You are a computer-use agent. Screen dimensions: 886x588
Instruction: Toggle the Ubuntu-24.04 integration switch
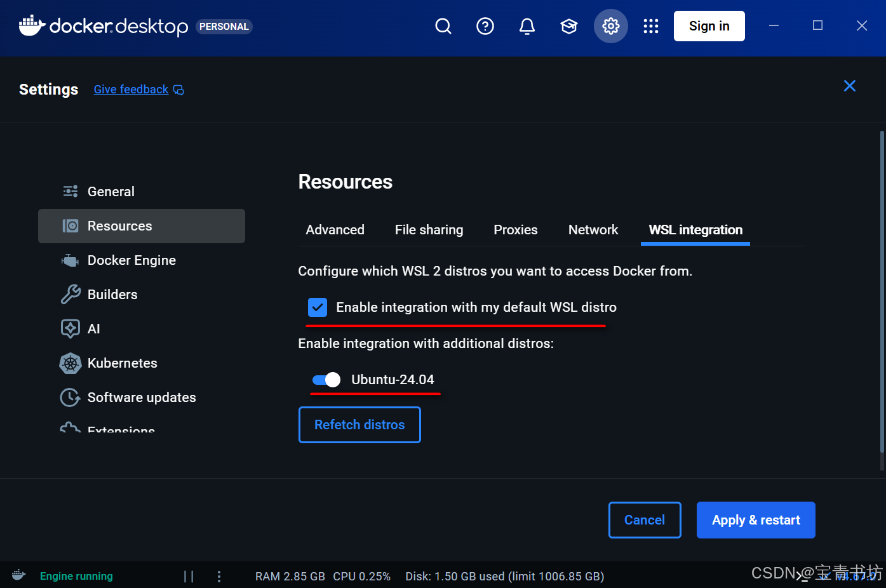coord(326,380)
